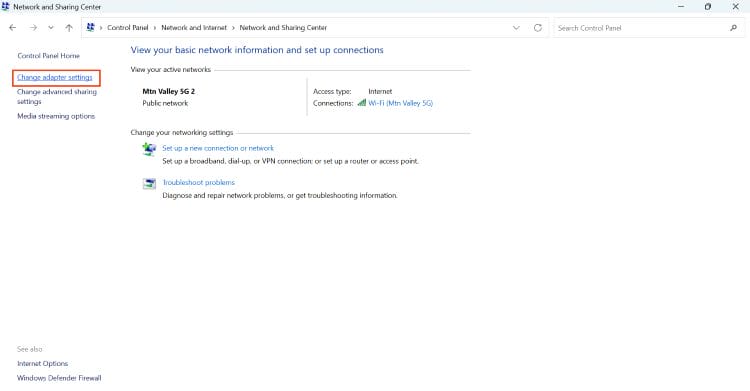Click the Public network label
The image size is (750, 391).
pos(165,103)
